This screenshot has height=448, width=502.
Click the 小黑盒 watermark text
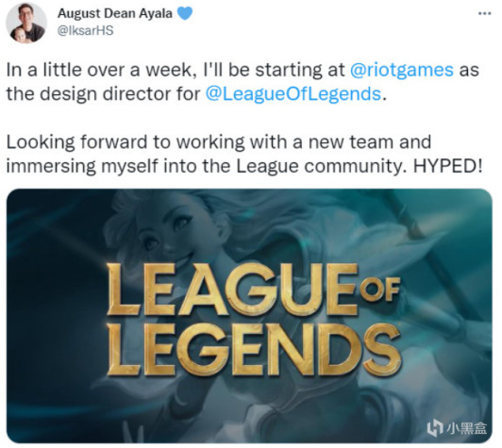[x=466, y=428]
